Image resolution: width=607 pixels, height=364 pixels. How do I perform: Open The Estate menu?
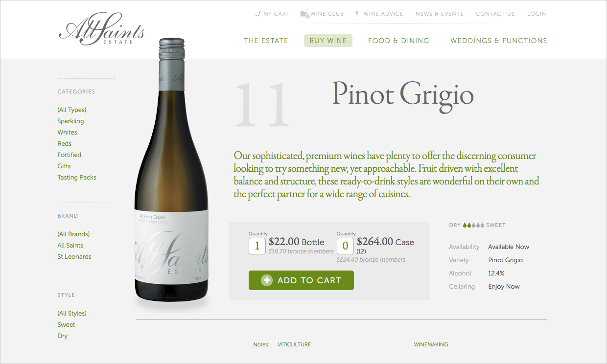pos(266,41)
